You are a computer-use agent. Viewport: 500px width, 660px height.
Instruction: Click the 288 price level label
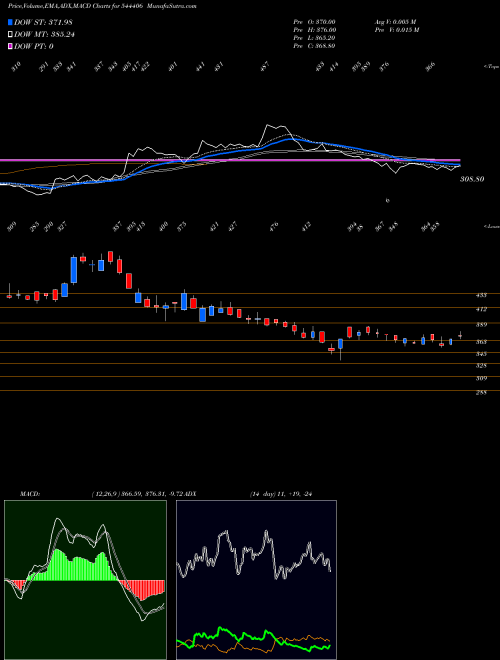(x=481, y=393)
